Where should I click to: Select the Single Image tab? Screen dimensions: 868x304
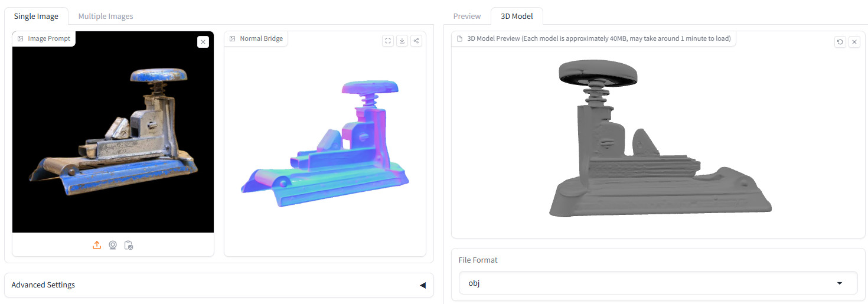(36, 16)
